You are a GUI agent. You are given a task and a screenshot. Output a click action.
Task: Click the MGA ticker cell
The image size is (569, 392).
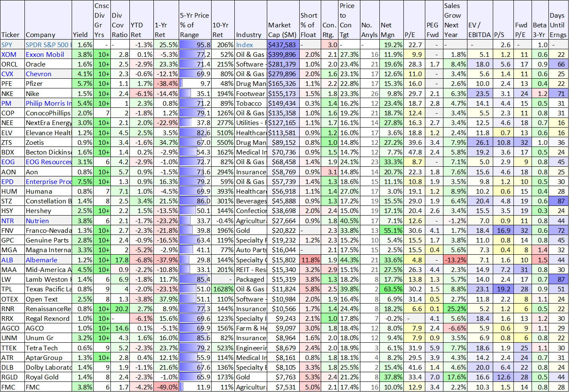(12, 250)
